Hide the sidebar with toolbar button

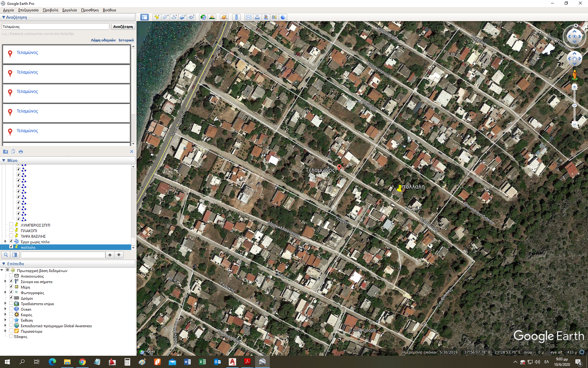[145, 17]
